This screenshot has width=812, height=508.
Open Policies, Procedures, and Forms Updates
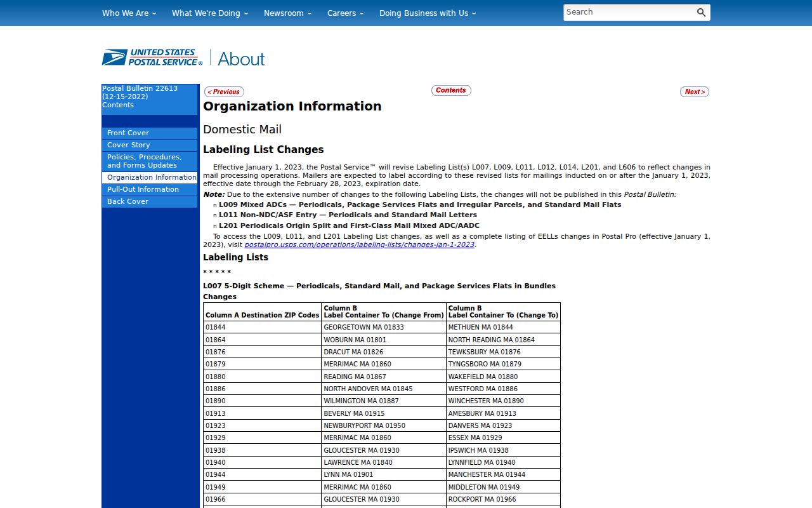tap(150, 161)
